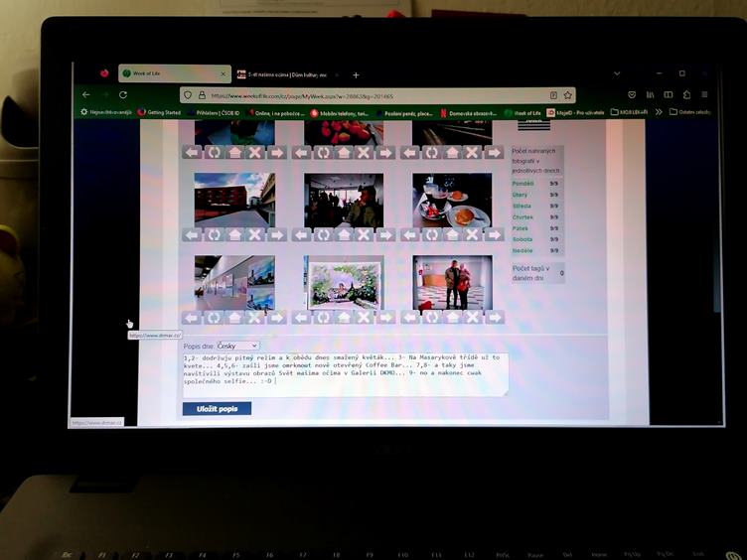The image size is (747, 560).
Task: Open the watercolor painting thumbnail
Action: (344, 282)
